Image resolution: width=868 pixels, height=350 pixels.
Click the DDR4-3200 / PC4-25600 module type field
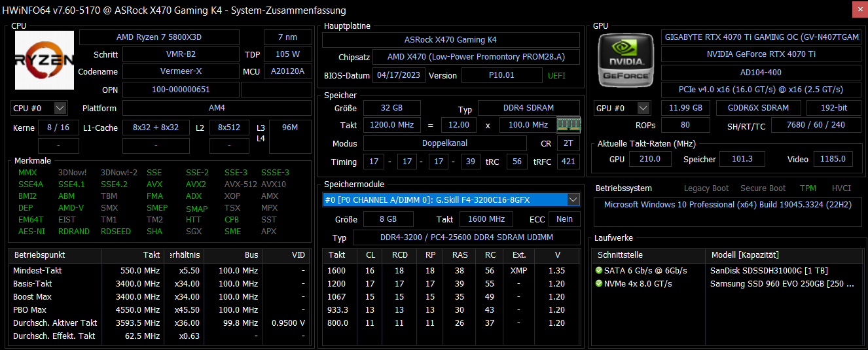467,237
